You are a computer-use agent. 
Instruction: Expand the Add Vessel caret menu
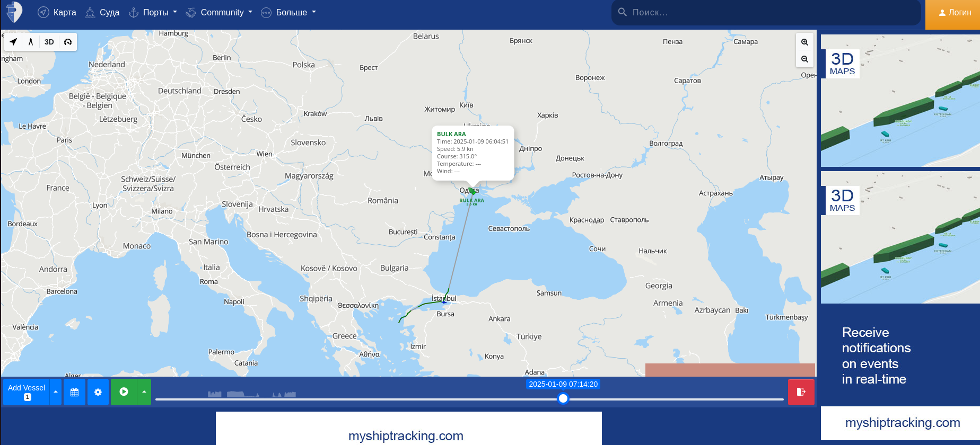point(56,392)
